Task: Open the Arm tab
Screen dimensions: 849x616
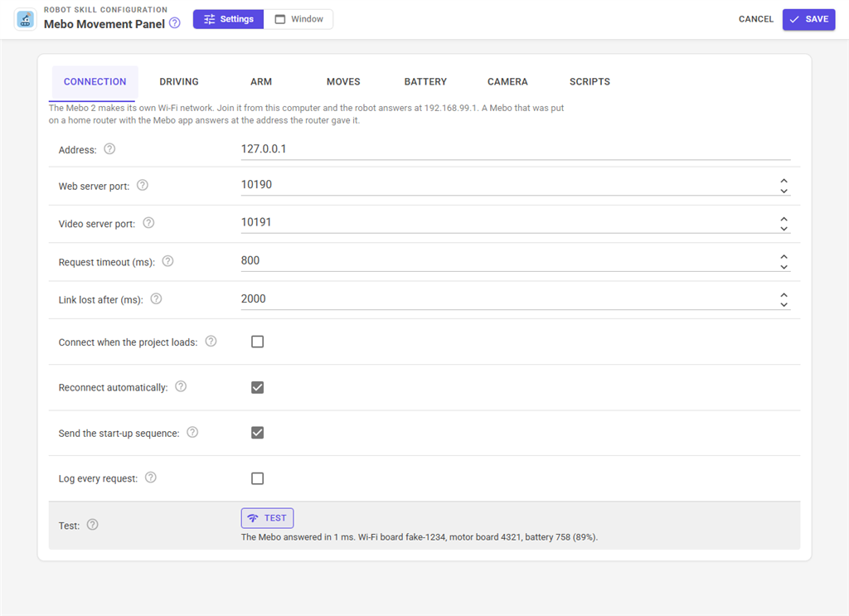Action: 261,82
